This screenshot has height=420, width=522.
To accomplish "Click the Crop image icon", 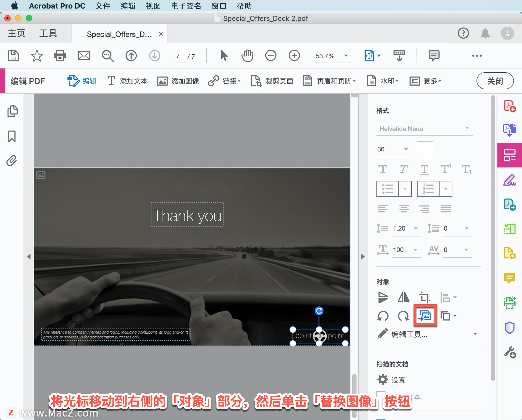I will pyautogui.click(x=424, y=297).
